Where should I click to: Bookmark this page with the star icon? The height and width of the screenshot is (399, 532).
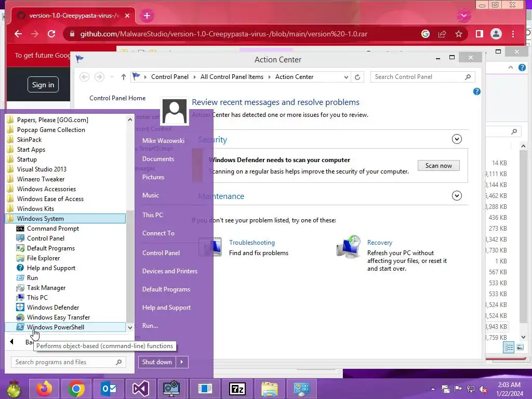click(x=459, y=34)
